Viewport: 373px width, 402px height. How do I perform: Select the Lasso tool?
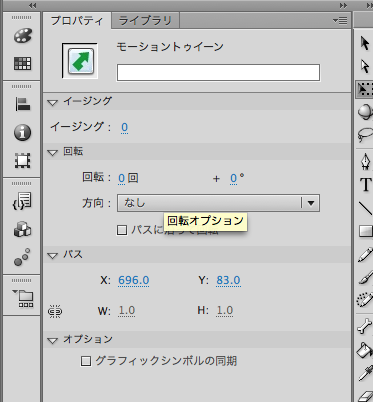click(x=365, y=135)
